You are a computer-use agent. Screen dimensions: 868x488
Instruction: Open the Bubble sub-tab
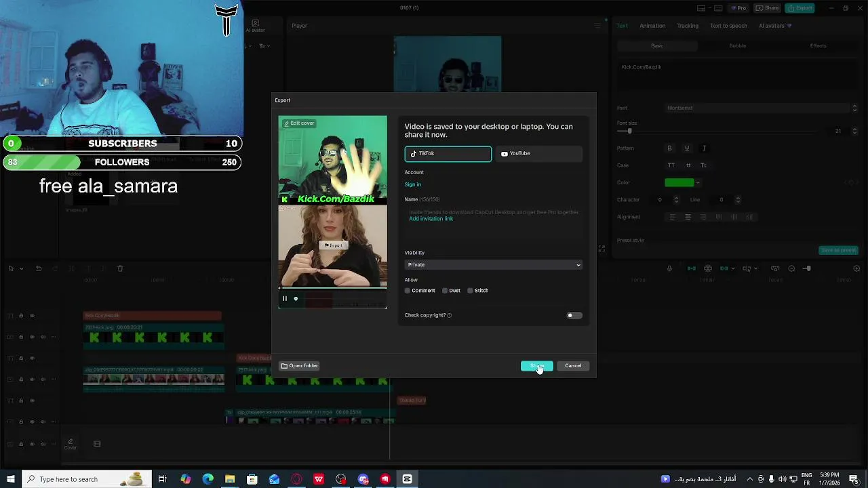point(737,46)
